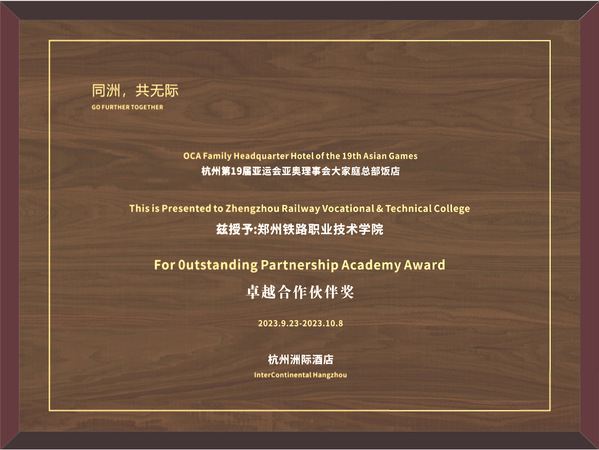Click the 'Technical College' words

(427, 209)
